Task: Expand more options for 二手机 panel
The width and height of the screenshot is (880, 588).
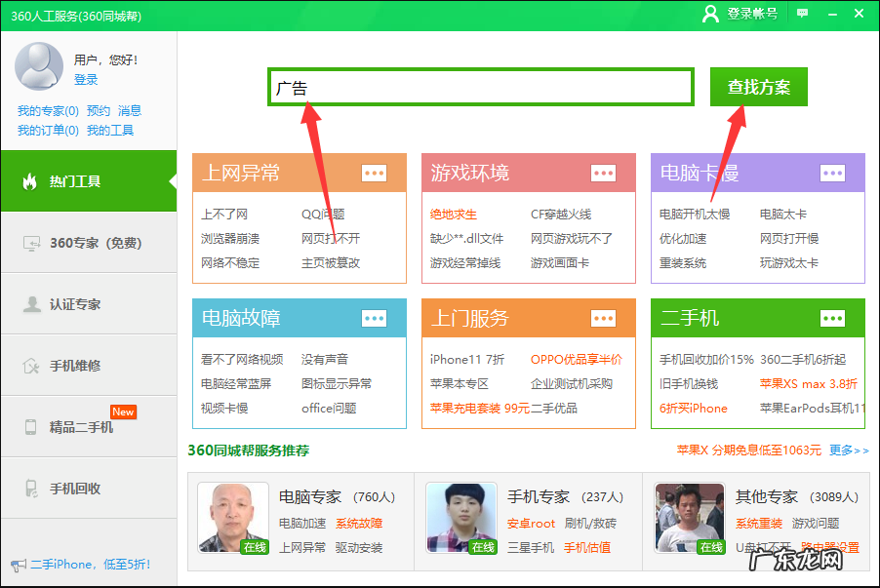Action: (x=833, y=318)
